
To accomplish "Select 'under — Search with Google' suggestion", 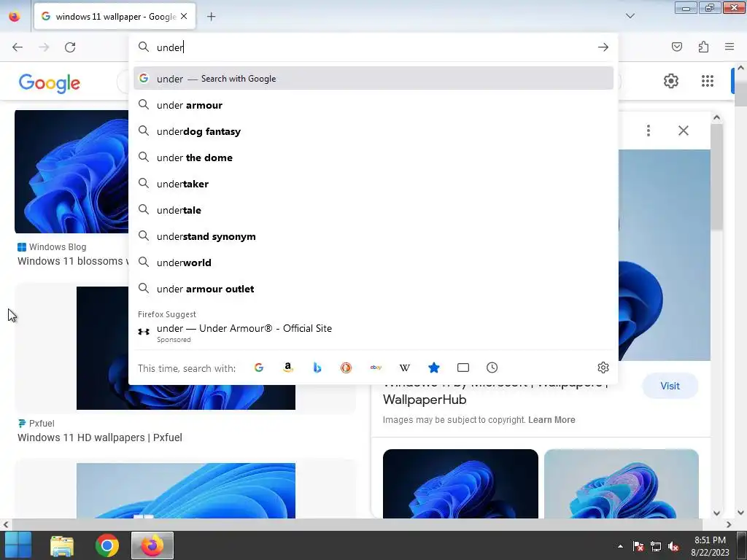I will coord(373,79).
